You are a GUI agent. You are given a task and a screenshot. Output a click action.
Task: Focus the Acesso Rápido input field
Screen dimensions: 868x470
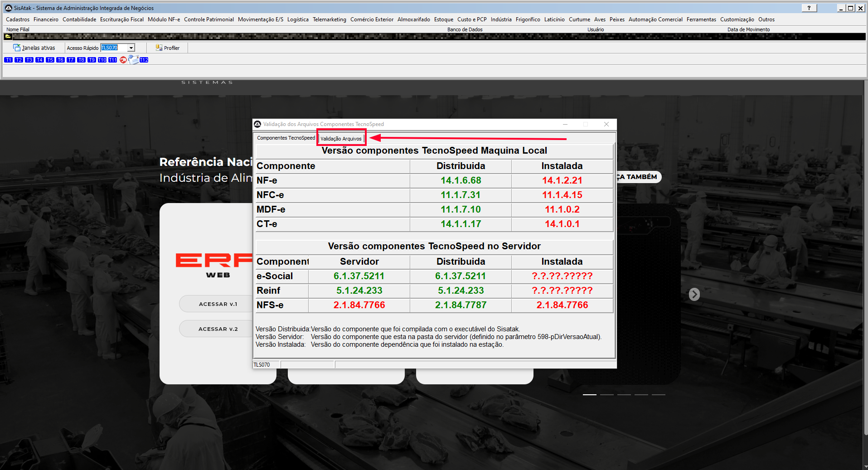click(114, 48)
